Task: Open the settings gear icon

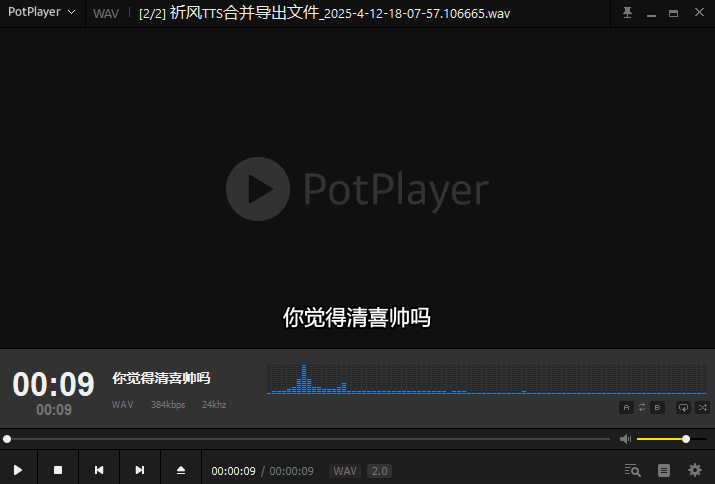Action: coord(695,470)
